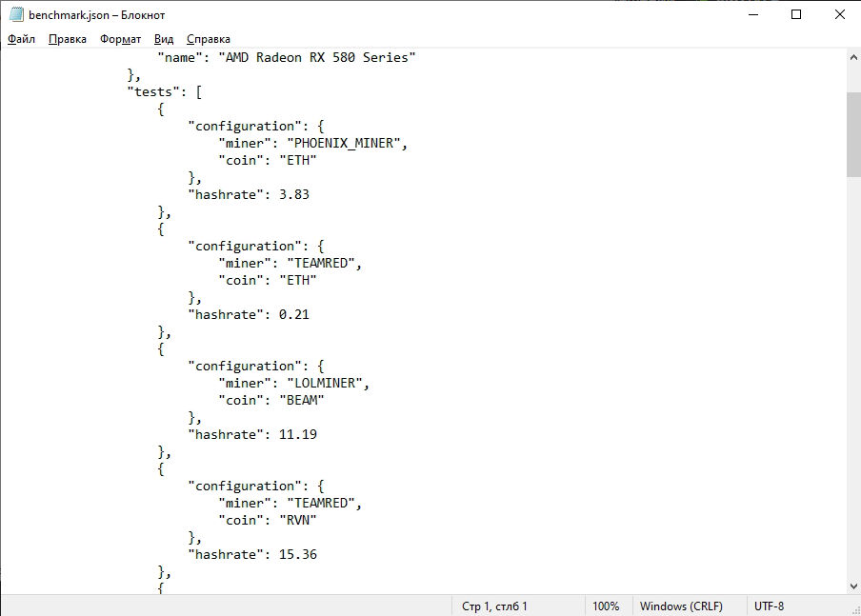Click the UTF-8 encoding status field
Image resolution: width=861 pixels, height=616 pixels.
[x=769, y=606]
